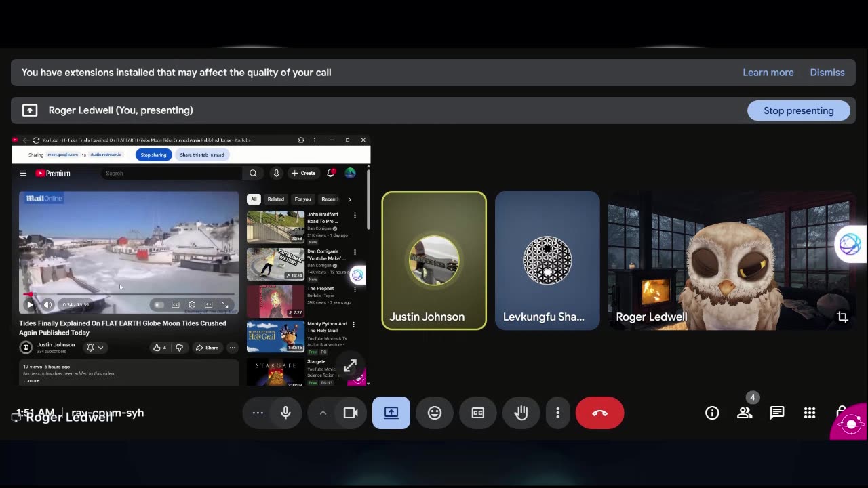The height and width of the screenshot is (488, 868).
Task: Open more actions ellipsis under video
Action: point(232,348)
